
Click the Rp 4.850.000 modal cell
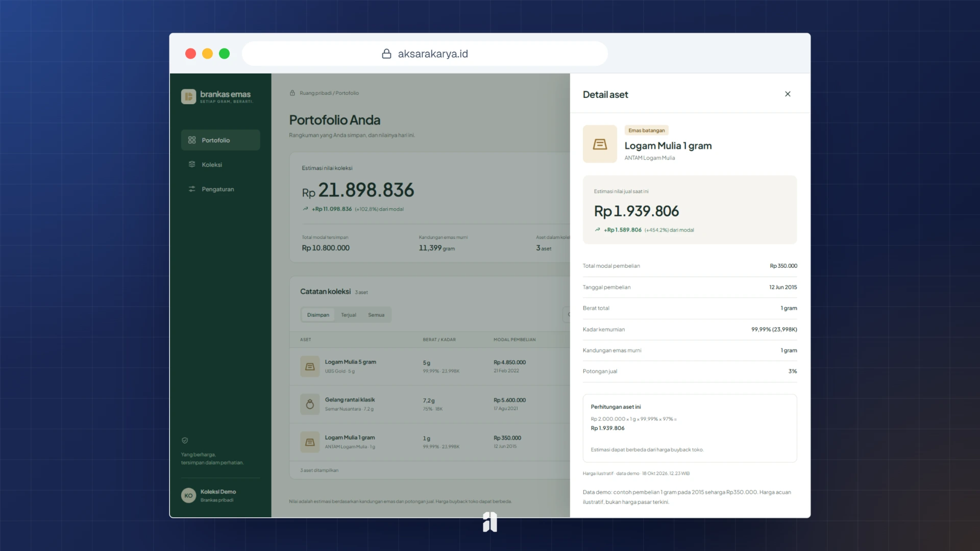(509, 362)
